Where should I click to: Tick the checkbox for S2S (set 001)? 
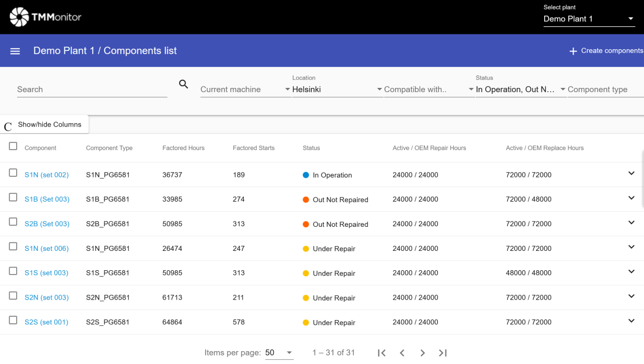[x=13, y=320]
